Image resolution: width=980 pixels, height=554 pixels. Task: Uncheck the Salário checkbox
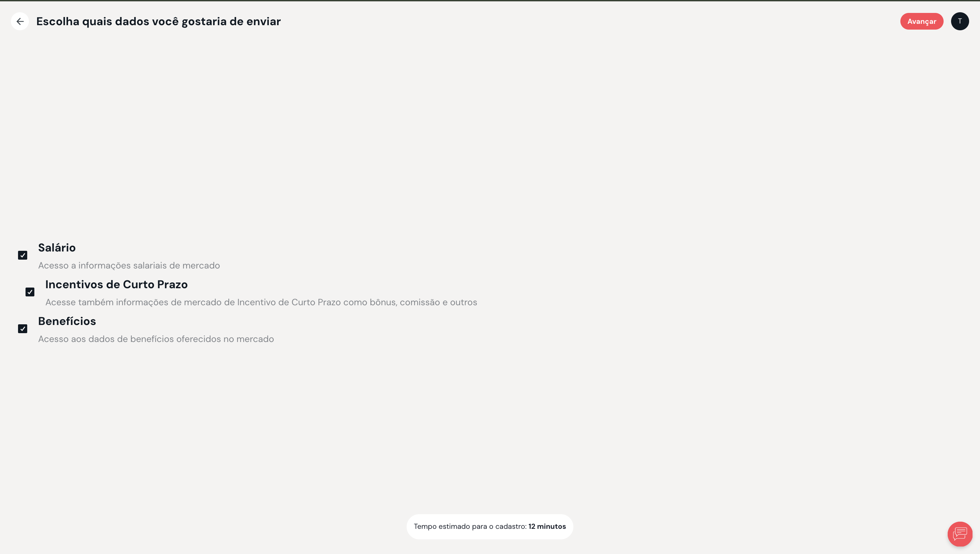point(22,255)
